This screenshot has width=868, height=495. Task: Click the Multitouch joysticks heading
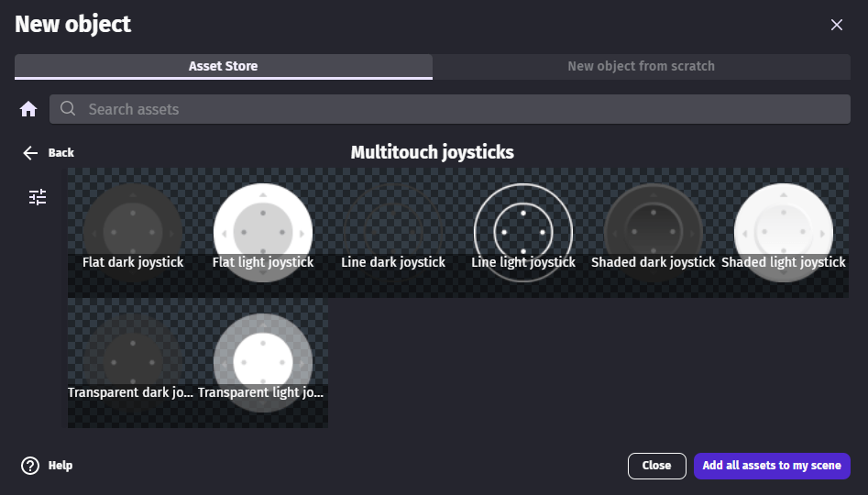click(x=433, y=152)
